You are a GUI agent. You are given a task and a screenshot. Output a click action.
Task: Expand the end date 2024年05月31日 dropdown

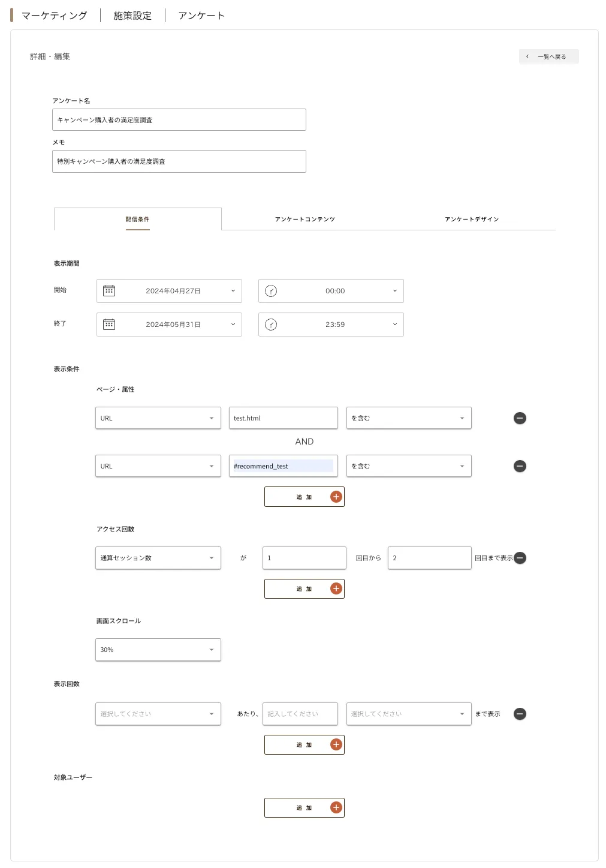(169, 325)
